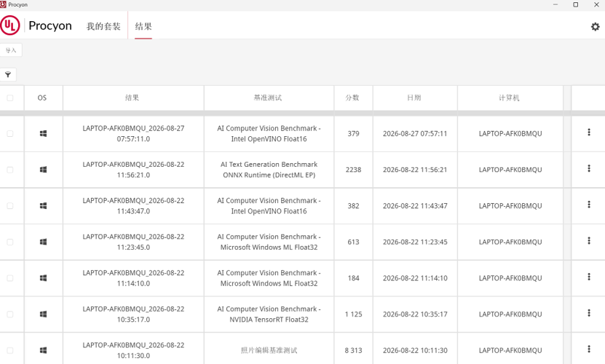605x364 pixels.
Task: Open options menu for the score 382 row
Action: pyautogui.click(x=589, y=205)
